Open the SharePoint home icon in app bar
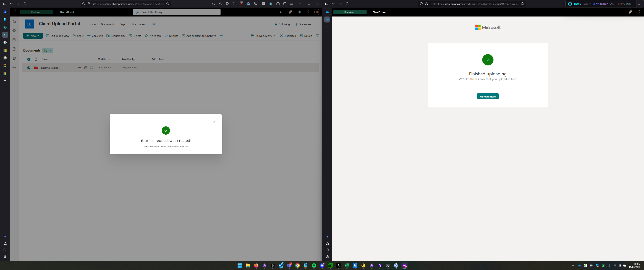 (x=14, y=21)
